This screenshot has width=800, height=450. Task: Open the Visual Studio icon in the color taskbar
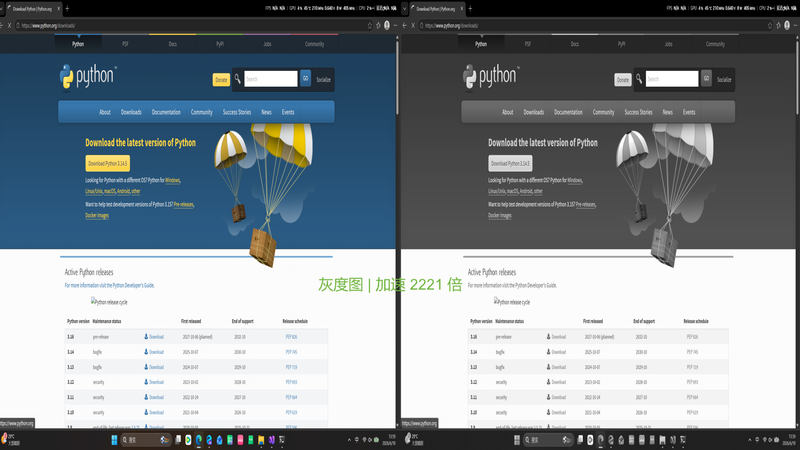click(x=271, y=440)
